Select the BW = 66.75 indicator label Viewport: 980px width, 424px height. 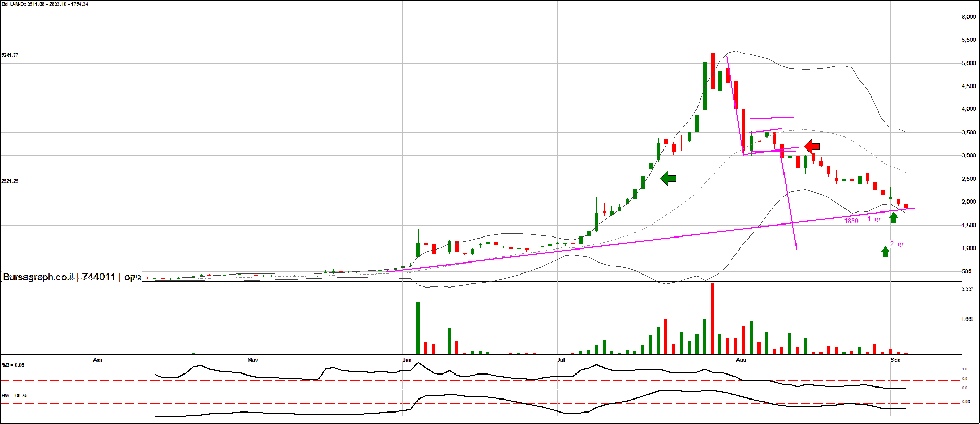15,396
